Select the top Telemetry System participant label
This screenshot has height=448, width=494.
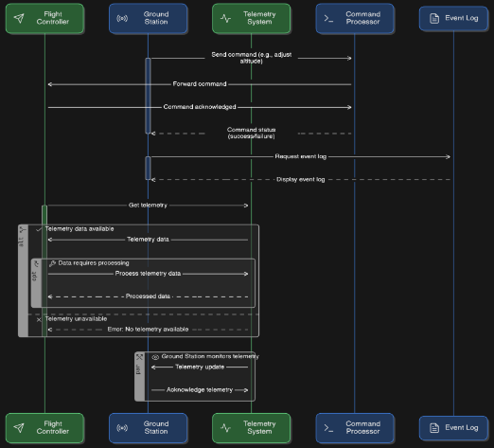coord(259,18)
